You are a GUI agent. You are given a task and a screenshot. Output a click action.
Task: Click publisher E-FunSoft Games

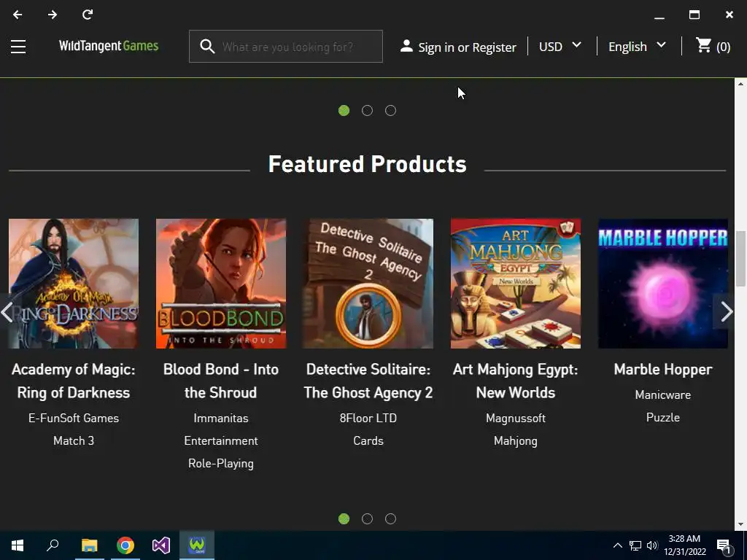coord(74,418)
